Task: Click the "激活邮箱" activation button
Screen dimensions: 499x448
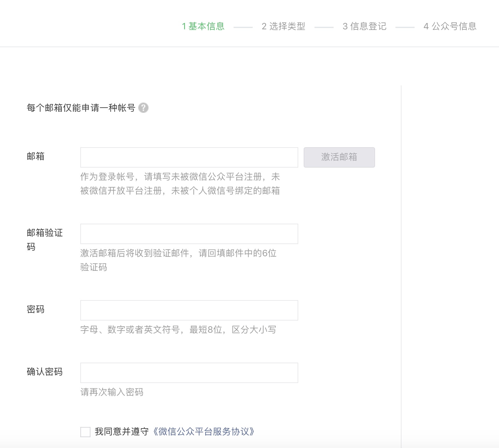Action: click(x=339, y=157)
